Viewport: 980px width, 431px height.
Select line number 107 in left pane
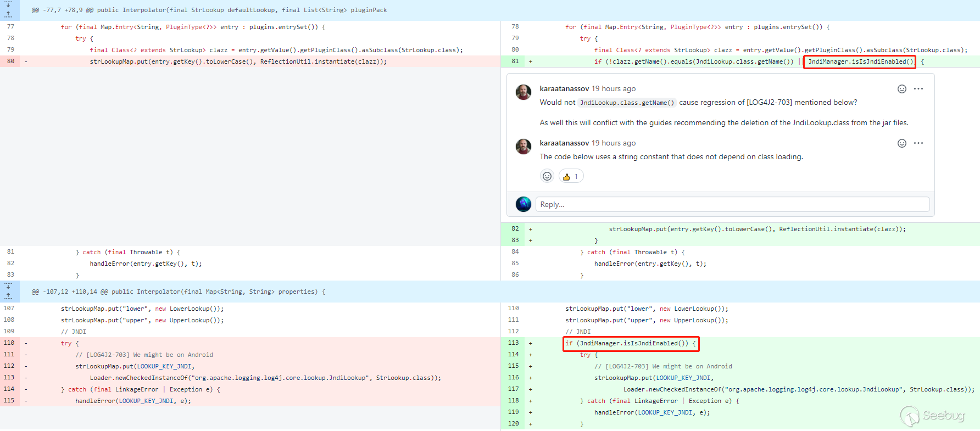click(9, 309)
